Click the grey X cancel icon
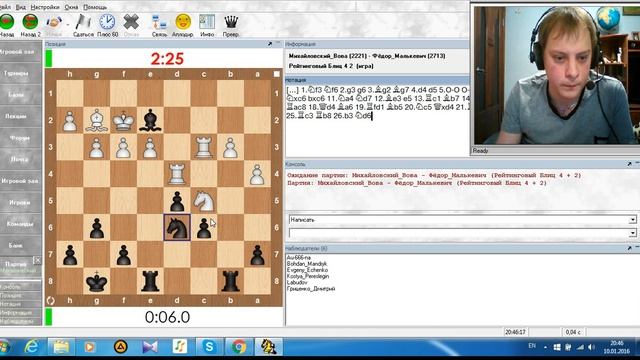This screenshot has width=640, height=360. click(x=131, y=22)
